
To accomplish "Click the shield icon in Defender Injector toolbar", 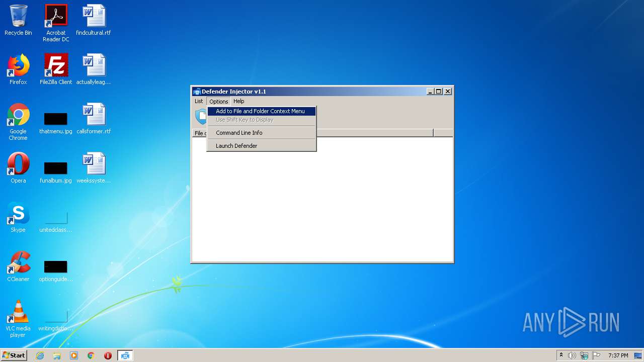I will point(201,117).
